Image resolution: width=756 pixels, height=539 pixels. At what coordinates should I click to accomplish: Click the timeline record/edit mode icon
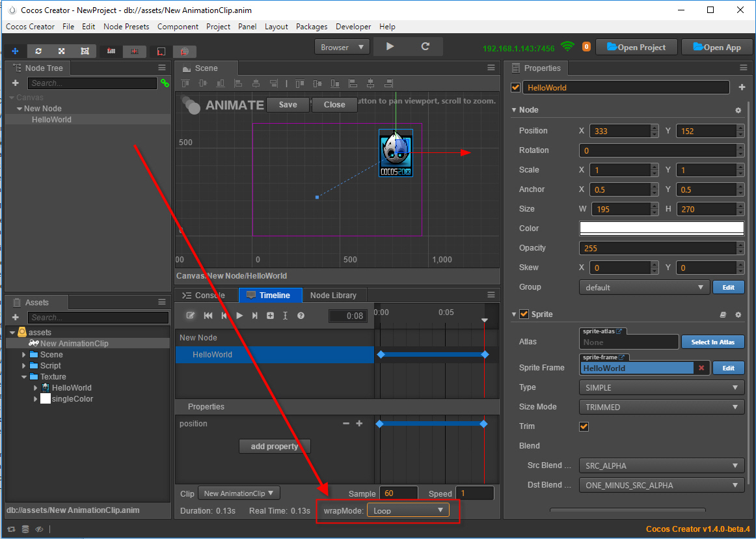pyautogui.click(x=191, y=316)
